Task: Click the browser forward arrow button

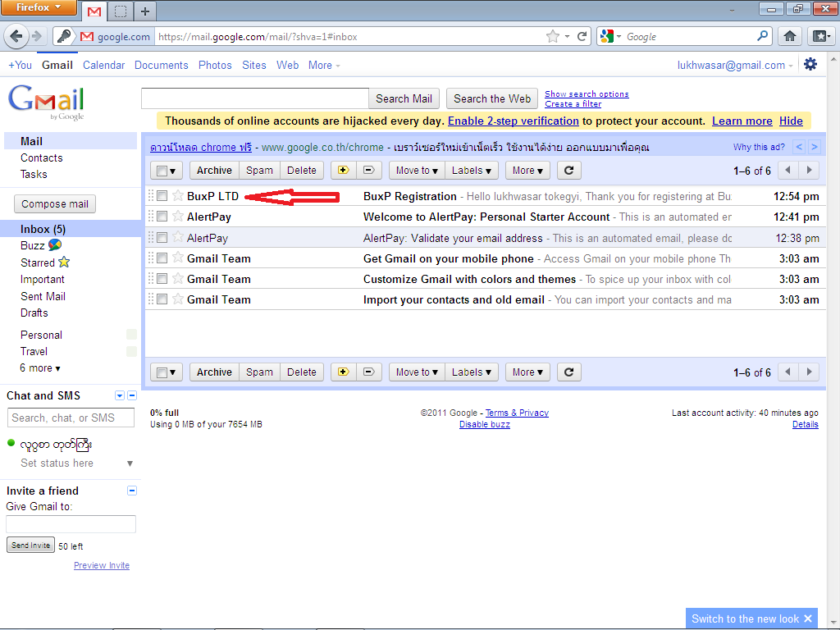Action: point(37,36)
